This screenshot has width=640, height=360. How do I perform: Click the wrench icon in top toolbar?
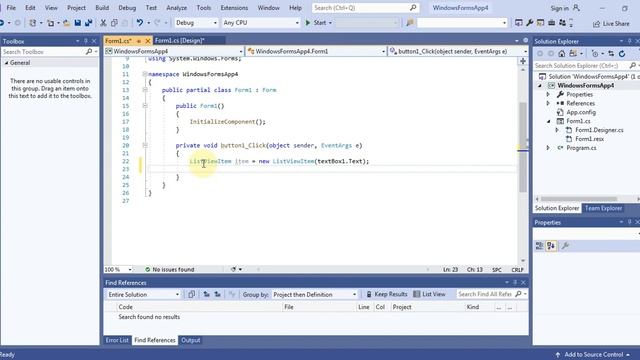coord(529,23)
